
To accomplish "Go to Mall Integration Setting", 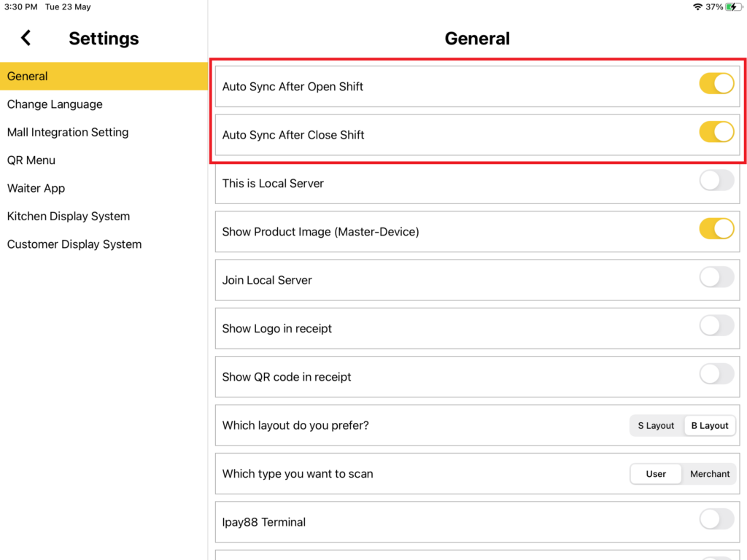I will tap(68, 132).
